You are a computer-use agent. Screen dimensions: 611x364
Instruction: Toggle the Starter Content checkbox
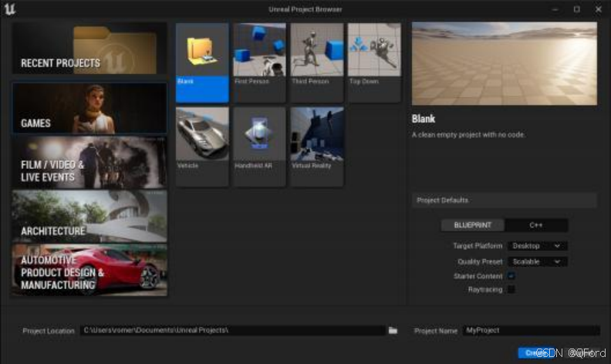[511, 276]
